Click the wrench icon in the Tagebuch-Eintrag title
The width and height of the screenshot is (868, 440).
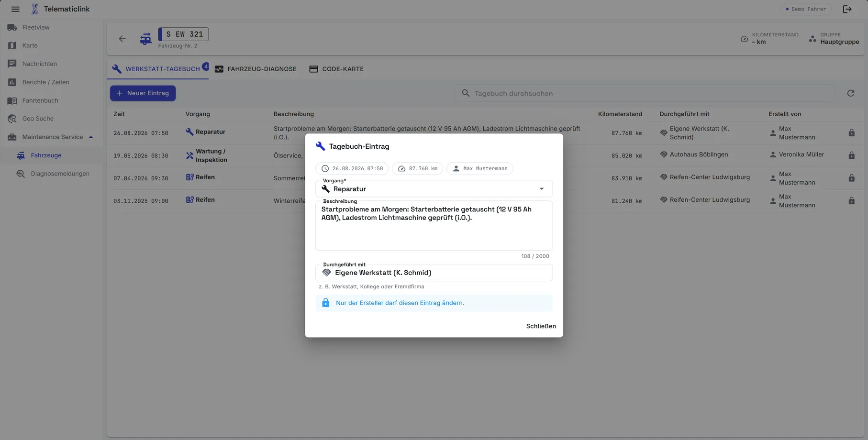coord(321,146)
